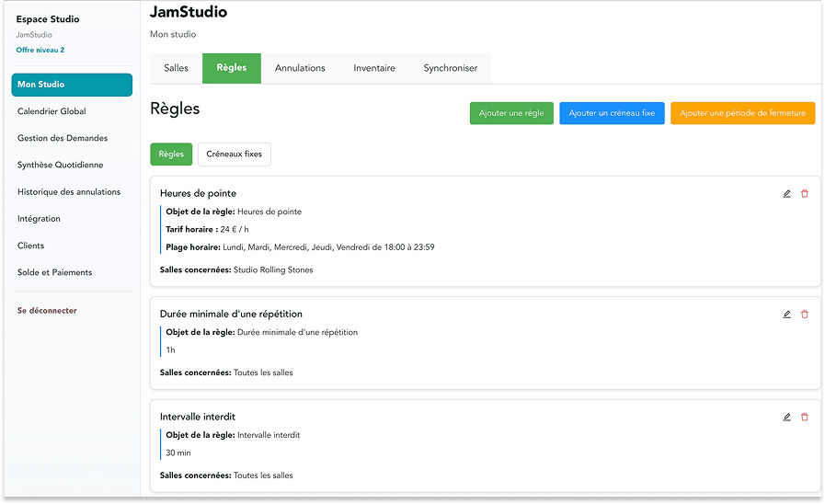This screenshot has width=825, height=504.
Task: Go to the Inventaire tab
Action: [374, 68]
